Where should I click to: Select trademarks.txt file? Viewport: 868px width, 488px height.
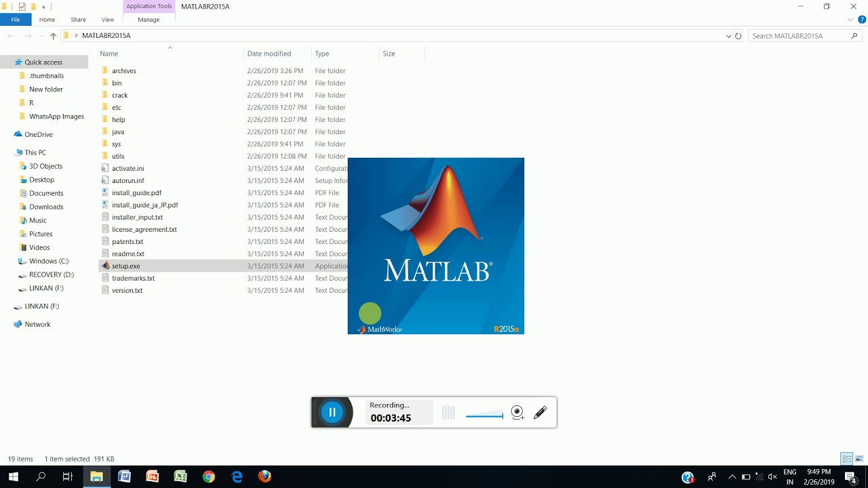click(x=134, y=278)
